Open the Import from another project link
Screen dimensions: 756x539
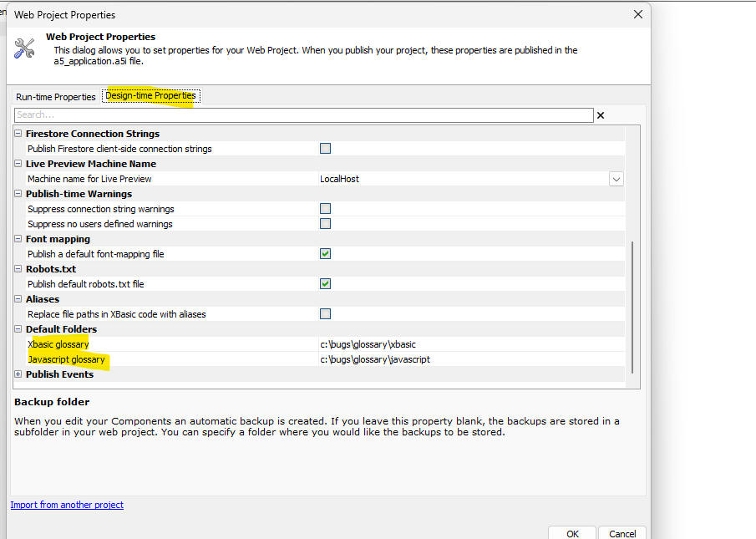[x=67, y=505]
